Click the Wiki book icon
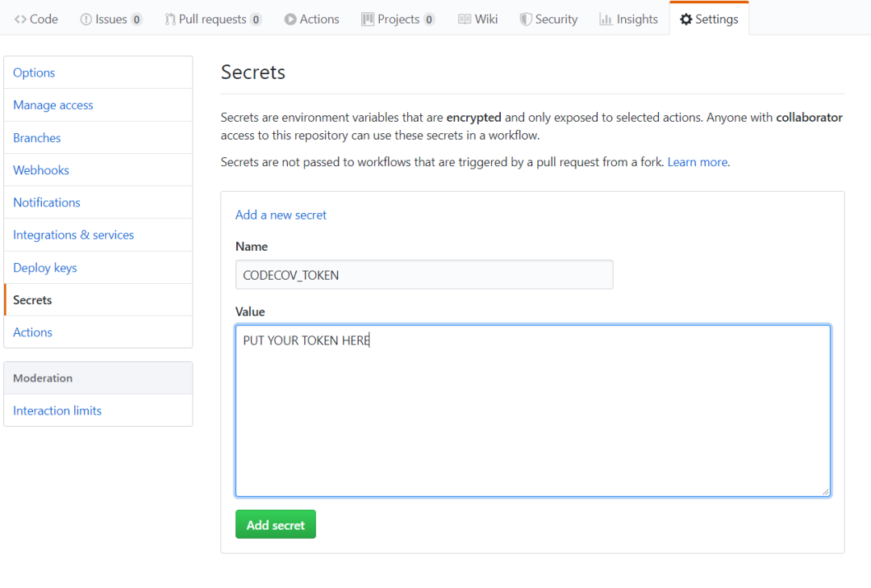Image resolution: width=871 pixels, height=588 pixels. [x=465, y=19]
